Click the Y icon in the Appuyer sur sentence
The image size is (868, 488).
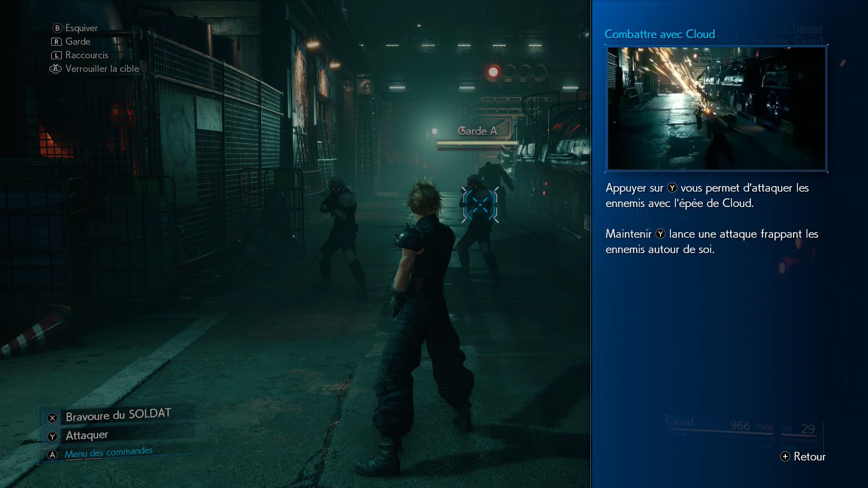[x=672, y=188]
